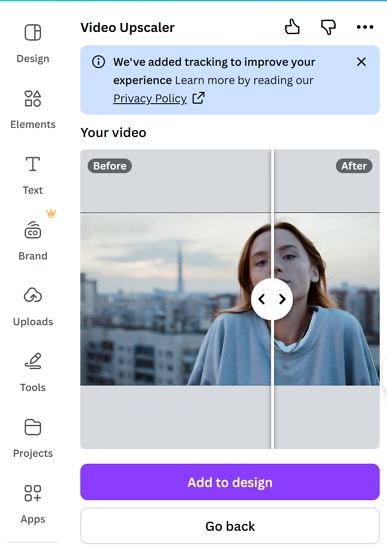Viewport: 387px width, 550px height.
Task: Give thumbs up feedback on Video Upscaler
Action: [292, 27]
